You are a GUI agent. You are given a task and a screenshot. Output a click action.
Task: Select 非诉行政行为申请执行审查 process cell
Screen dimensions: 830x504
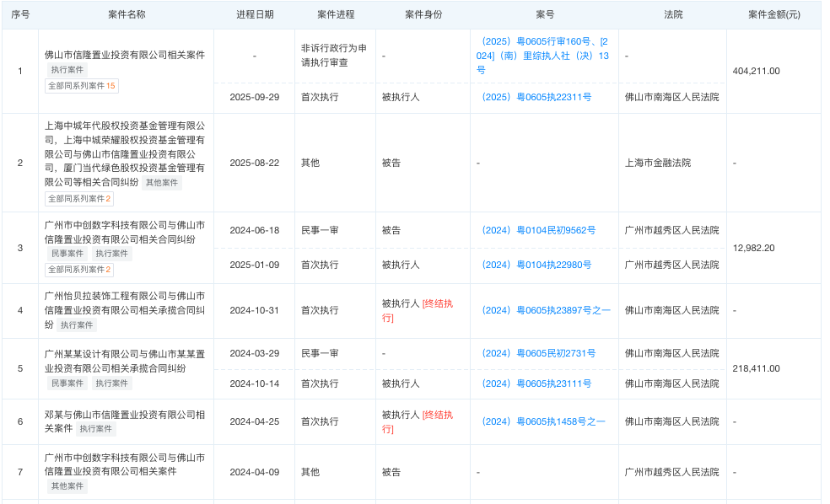pyautogui.click(x=333, y=56)
